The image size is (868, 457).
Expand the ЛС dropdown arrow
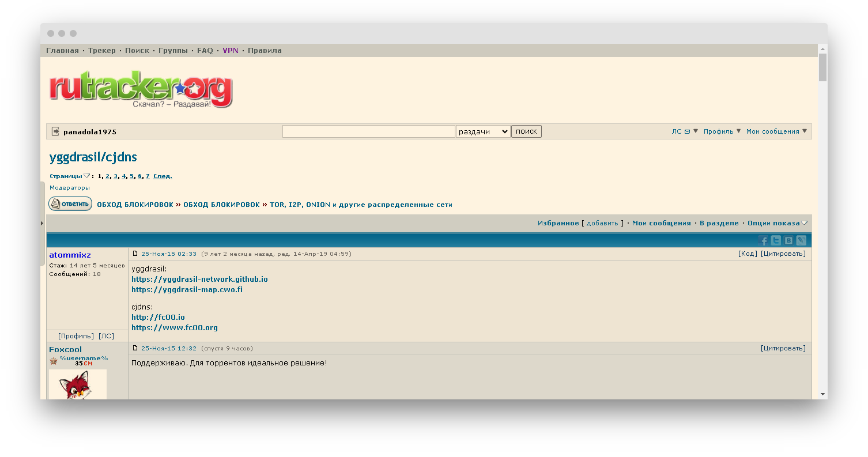click(696, 131)
